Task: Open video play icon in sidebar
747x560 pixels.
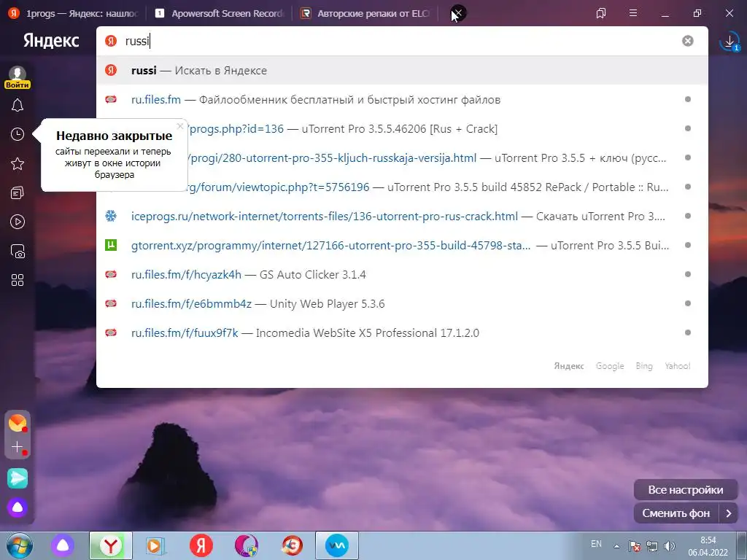Action: pyautogui.click(x=18, y=222)
